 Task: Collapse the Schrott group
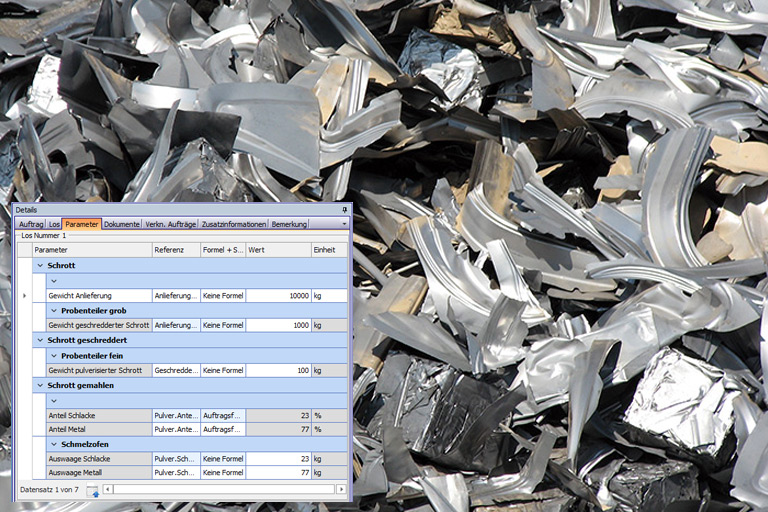[x=40, y=265]
